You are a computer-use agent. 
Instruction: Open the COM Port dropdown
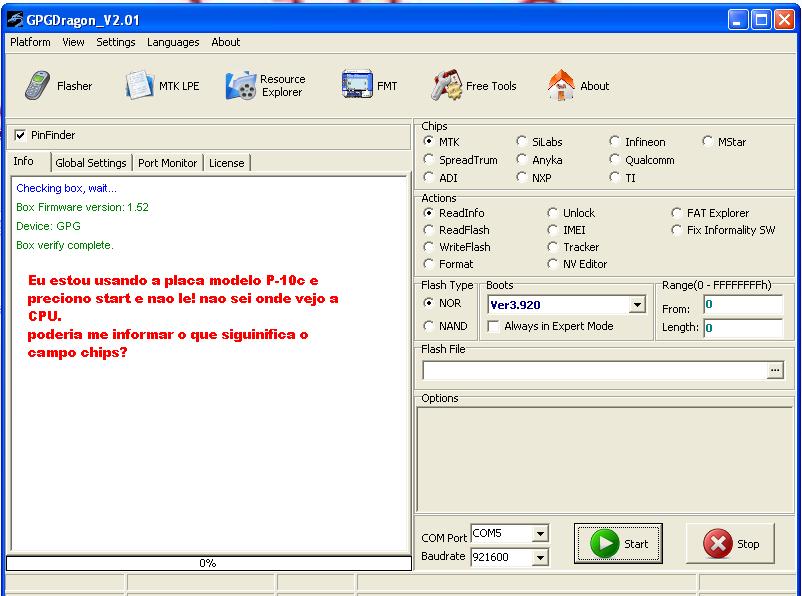pyautogui.click(x=540, y=534)
